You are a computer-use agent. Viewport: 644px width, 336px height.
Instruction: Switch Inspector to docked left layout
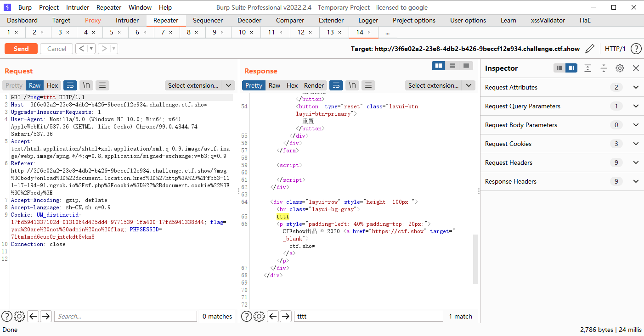[559, 68]
